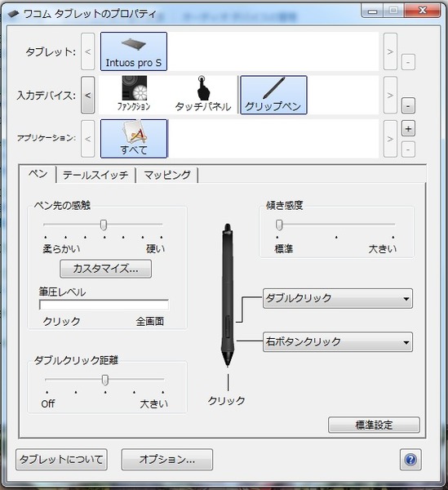The width and height of the screenshot is (448, 490).
Task: Click the 標準 label under the tilt slider
Action: coord(283,249)
